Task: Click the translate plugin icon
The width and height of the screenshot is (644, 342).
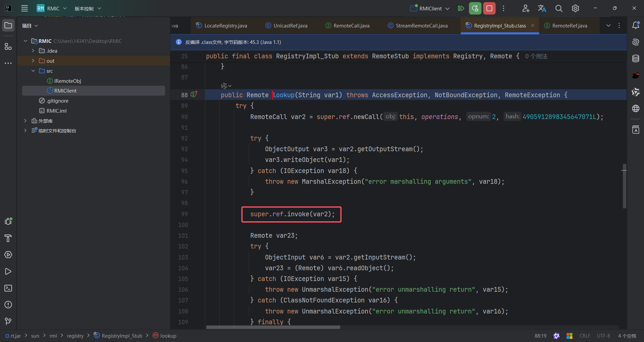Action: 542,8
